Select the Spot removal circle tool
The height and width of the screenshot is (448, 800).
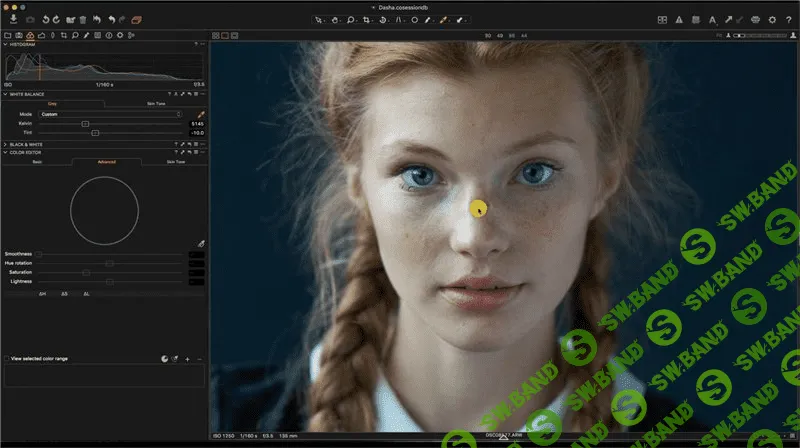pyautogui.click(x=414, y=20)
